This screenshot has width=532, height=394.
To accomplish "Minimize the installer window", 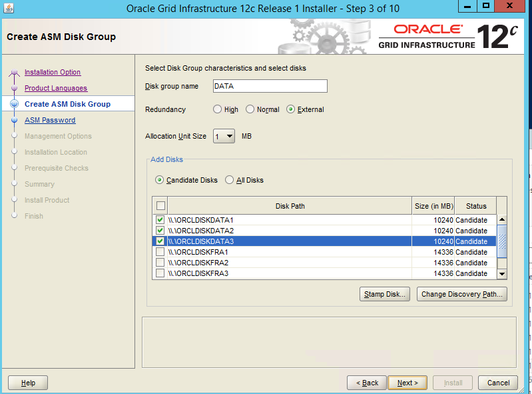I will pos(467,6).
